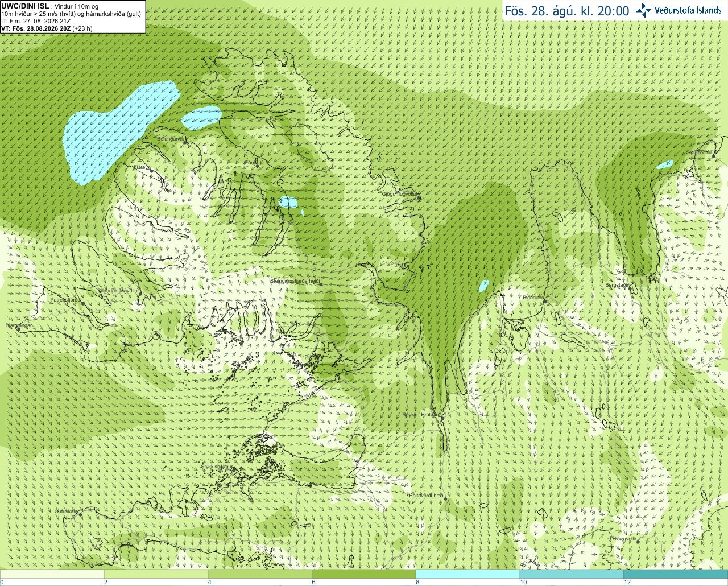The image size is (728, 586).
Task: Select the Gufuskálar station marker
Action: click(81, 515)
